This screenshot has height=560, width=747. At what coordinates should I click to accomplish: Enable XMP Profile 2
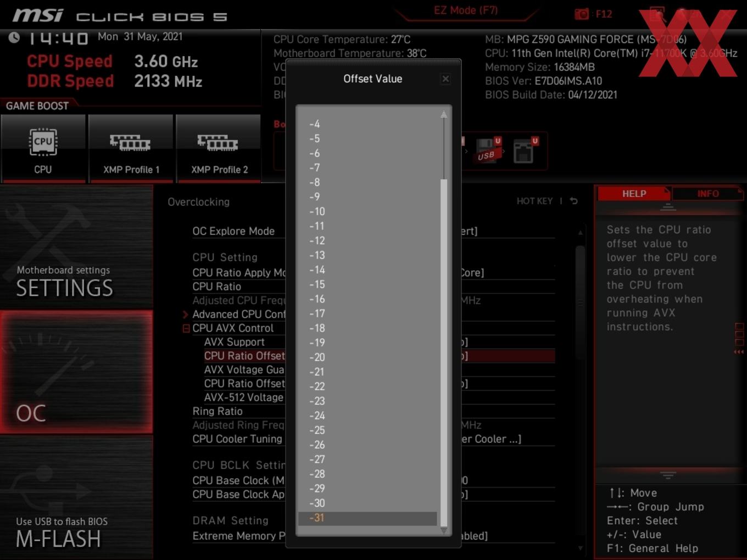219,148
